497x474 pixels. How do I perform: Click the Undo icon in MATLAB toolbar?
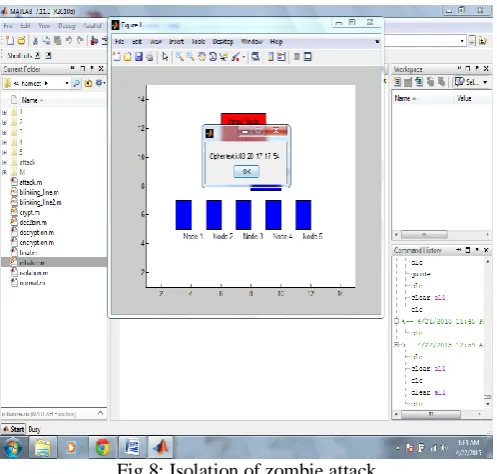69,40
